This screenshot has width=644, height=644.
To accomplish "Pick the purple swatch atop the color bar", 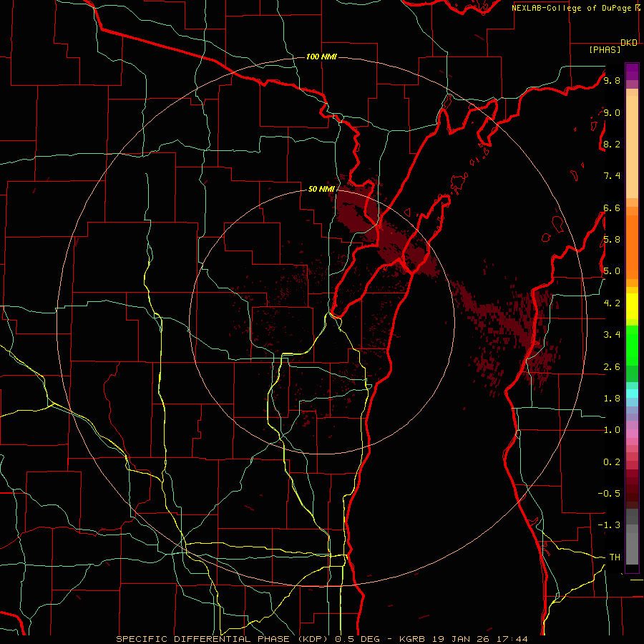I will tap(632, 72).
